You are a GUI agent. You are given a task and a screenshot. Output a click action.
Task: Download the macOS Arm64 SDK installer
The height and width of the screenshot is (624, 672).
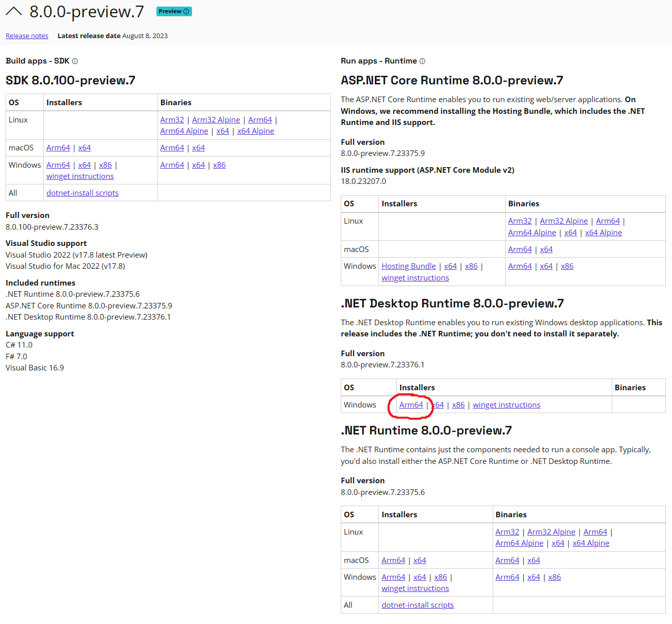click(58, 147)
